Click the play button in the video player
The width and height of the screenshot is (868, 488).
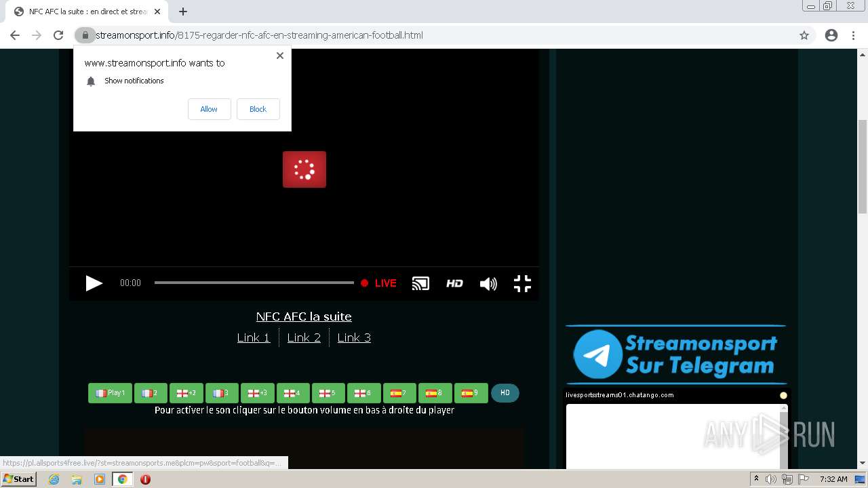(x=94, y=283)
